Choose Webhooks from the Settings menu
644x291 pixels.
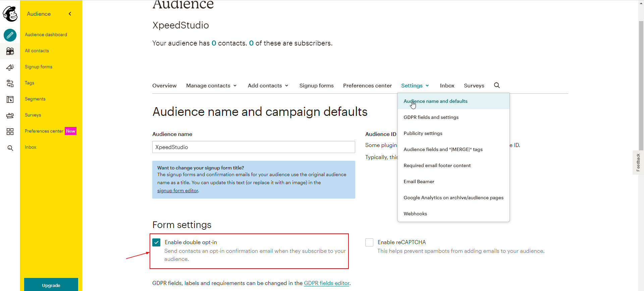click(415, 214)
